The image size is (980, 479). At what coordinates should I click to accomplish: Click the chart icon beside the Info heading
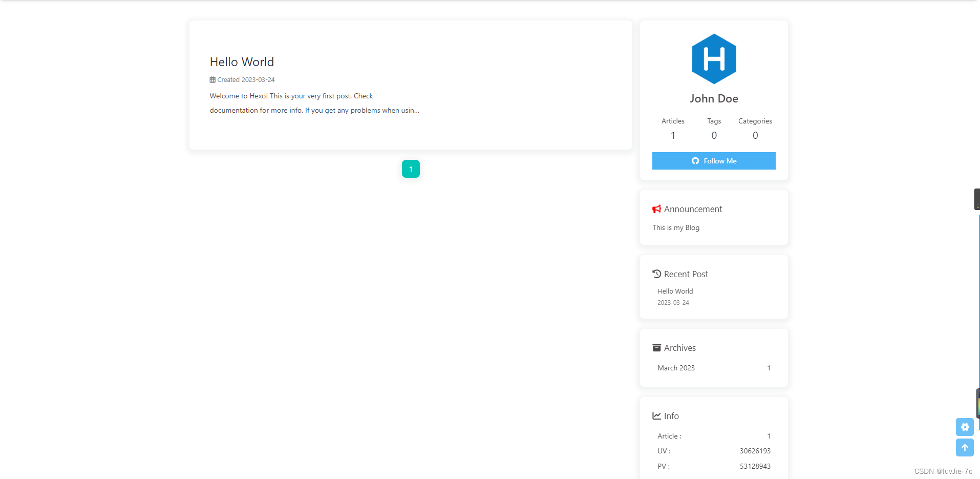[657, 415]
